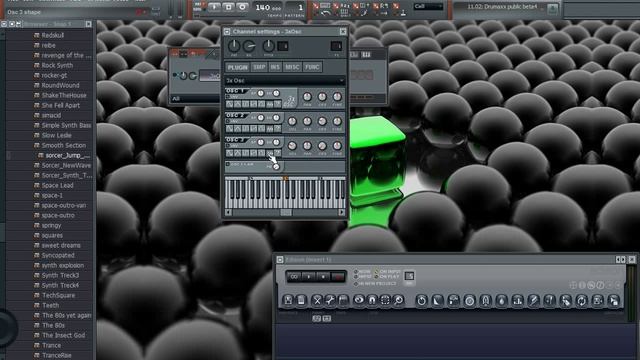Select noise wave shape for OSC 3

[270, 153]
